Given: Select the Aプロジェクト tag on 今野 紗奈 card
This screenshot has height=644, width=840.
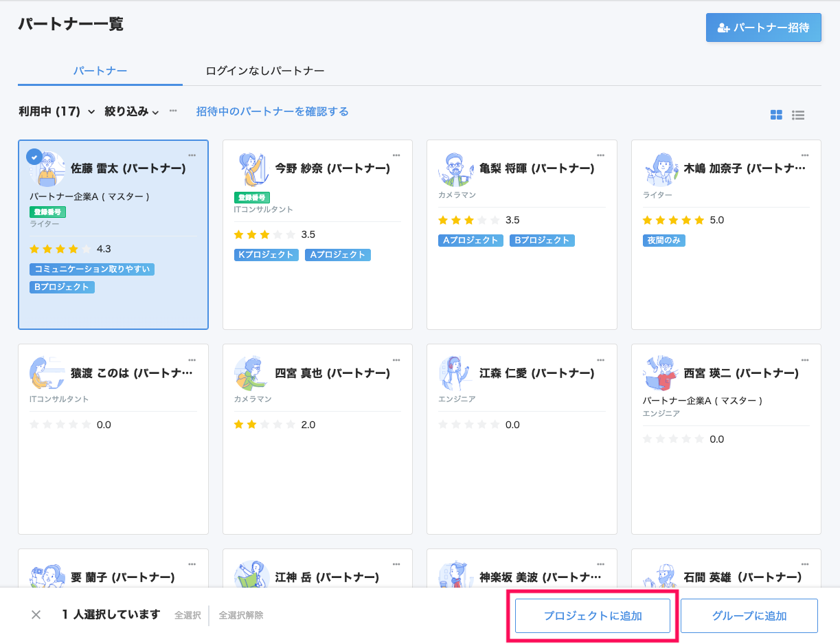Looking at the screenshot, I should (x=338, y=255).
